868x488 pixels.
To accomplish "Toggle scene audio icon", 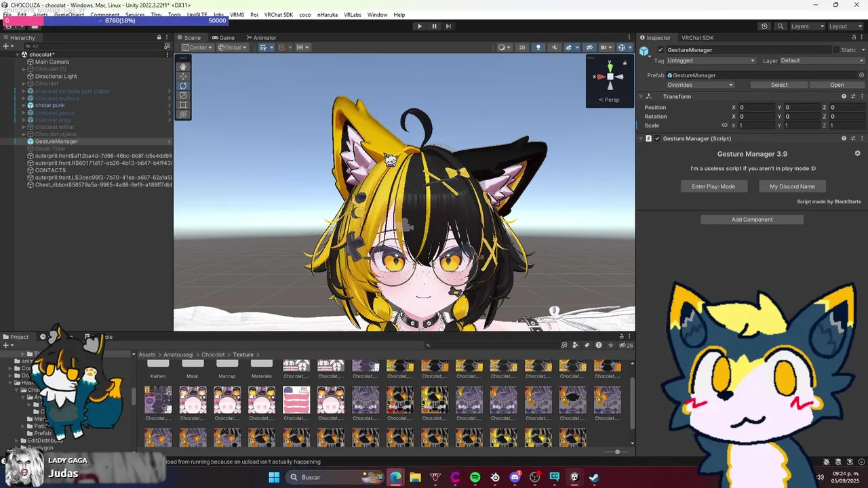I will 554,47.
